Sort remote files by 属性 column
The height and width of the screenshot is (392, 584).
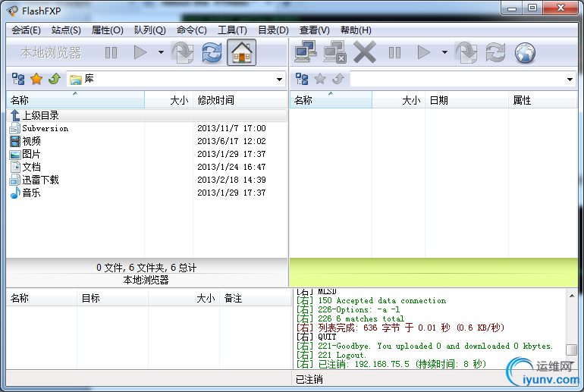click(543, 100)
